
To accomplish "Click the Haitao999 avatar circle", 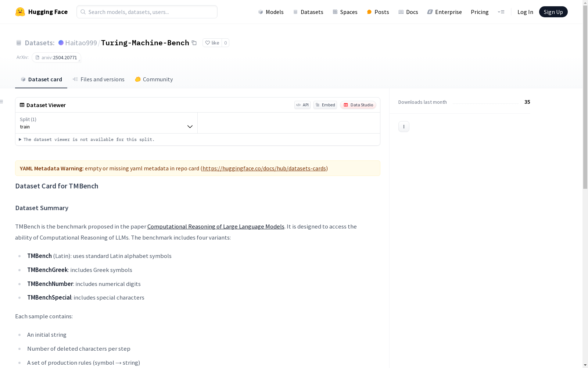I will point(61,43).
